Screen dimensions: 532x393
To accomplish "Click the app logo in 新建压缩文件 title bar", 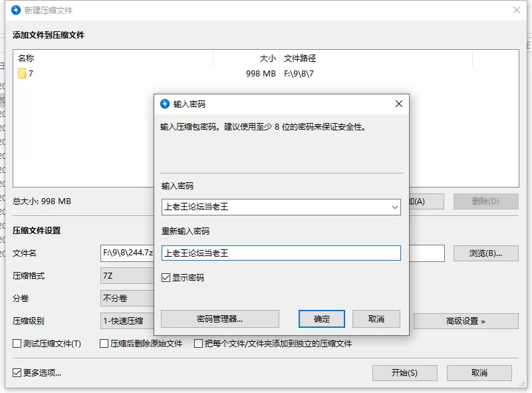I will 16,10.
